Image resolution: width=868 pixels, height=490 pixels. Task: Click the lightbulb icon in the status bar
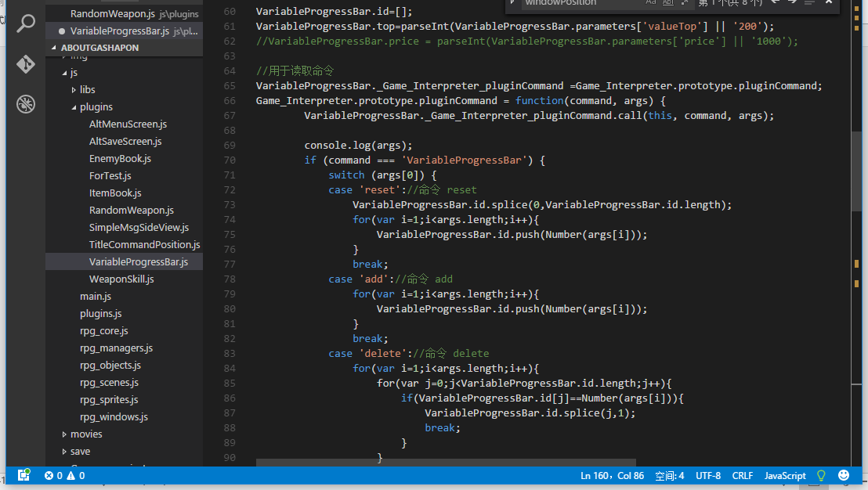(x=821, y=476)
